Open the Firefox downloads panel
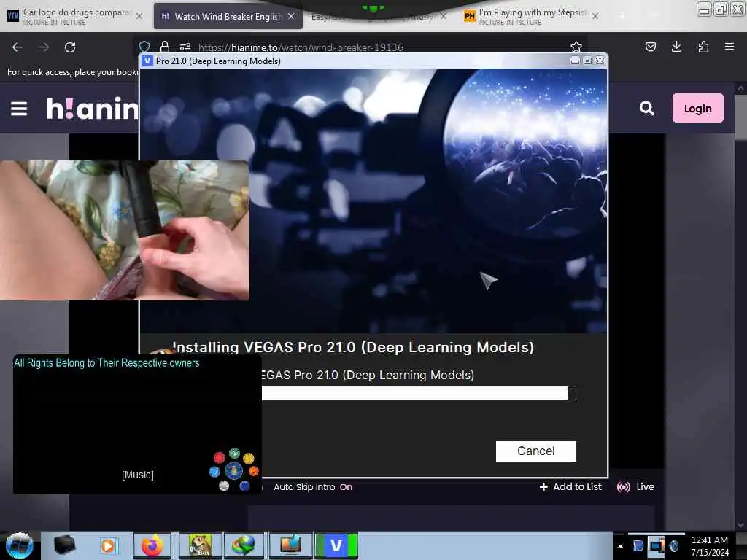Screen dimensions: 747x560 click(x=676, y=47)
